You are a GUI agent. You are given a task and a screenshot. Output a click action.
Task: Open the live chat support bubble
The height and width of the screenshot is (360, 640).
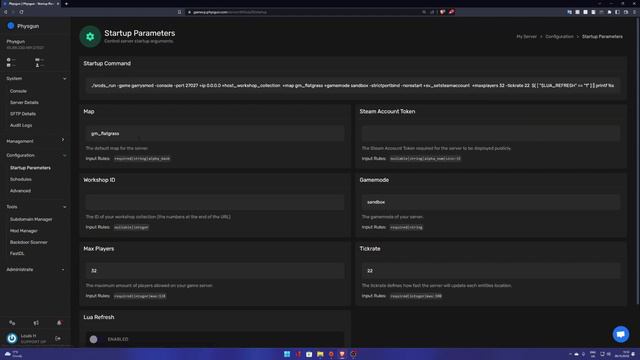pos(620,334)
